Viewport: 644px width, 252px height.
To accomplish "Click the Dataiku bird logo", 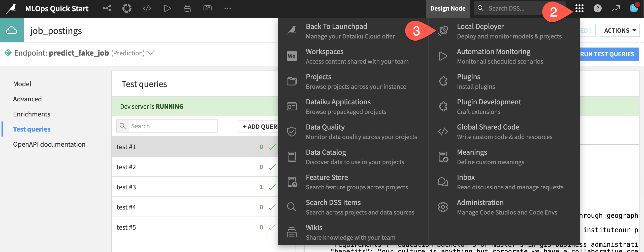I will [12, 9].
